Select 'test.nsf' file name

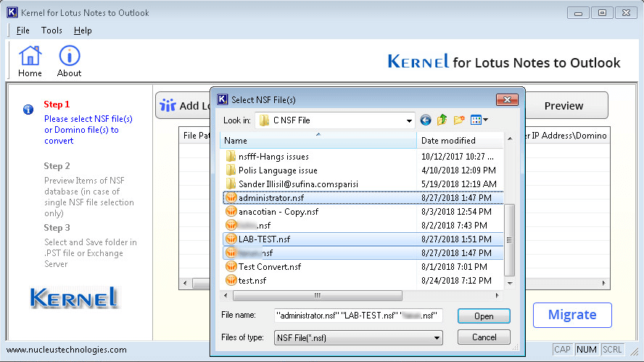point(252,281)
